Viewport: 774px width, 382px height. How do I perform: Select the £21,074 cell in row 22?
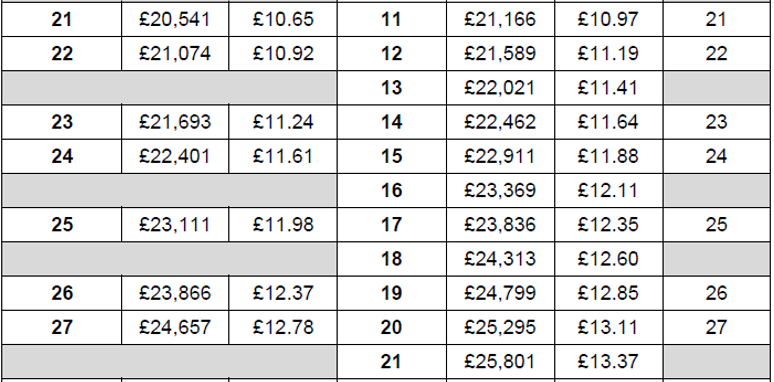pyautogui.click(x=175, y=53)
